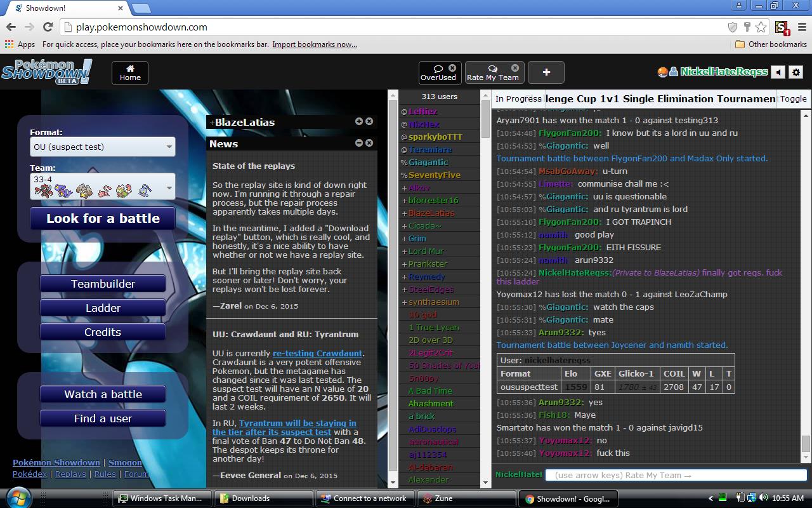Toggle the tournament panel visibility
The width and height of the screenshot is (812, 508).
(793, 98)
